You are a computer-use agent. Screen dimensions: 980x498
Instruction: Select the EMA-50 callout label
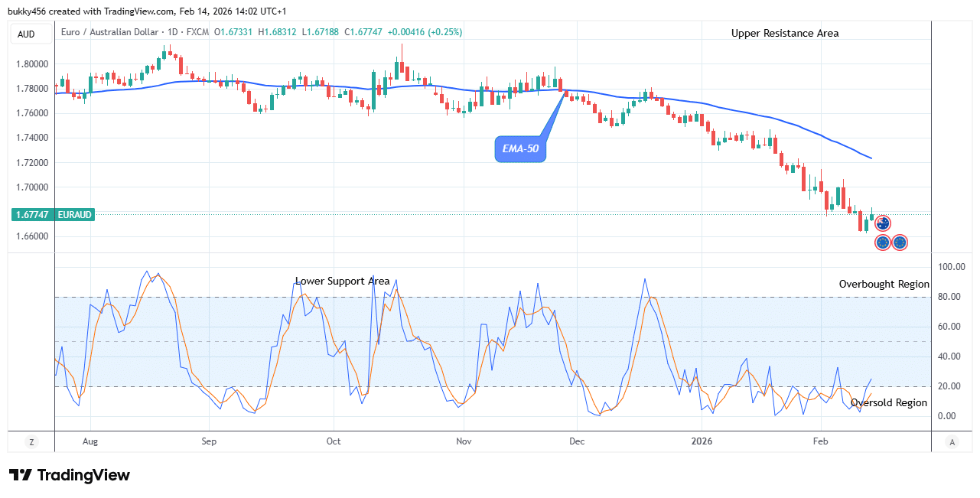[520, 149]
